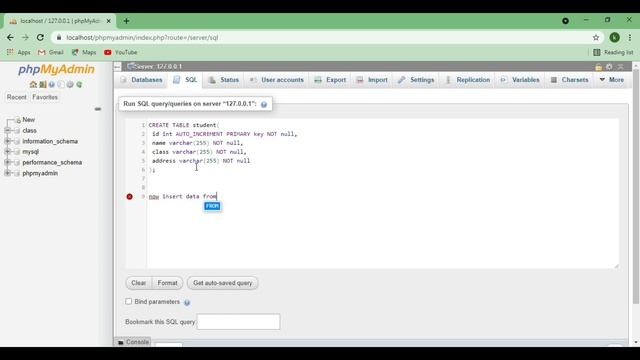Click the phpMyAdmin logo
The height and width of the screenshot is (360, 640).
point(56,69)
